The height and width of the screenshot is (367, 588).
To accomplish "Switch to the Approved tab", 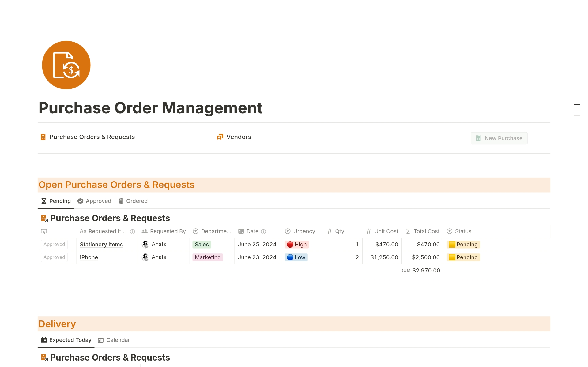I will click(x=94, y=201).
